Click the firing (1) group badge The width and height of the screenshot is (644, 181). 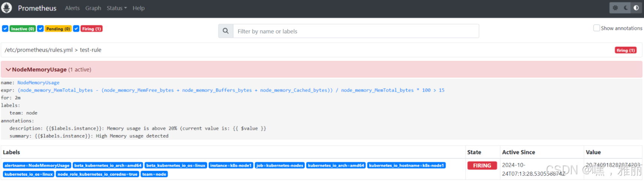pyautogui.click(x=626, y=50)
